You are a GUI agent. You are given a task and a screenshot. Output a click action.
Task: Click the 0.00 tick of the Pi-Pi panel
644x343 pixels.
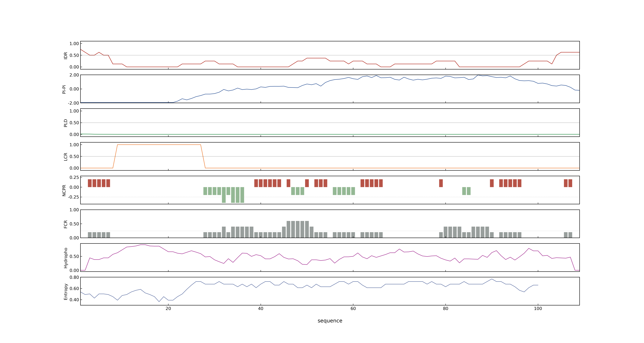tap(74, 89)
